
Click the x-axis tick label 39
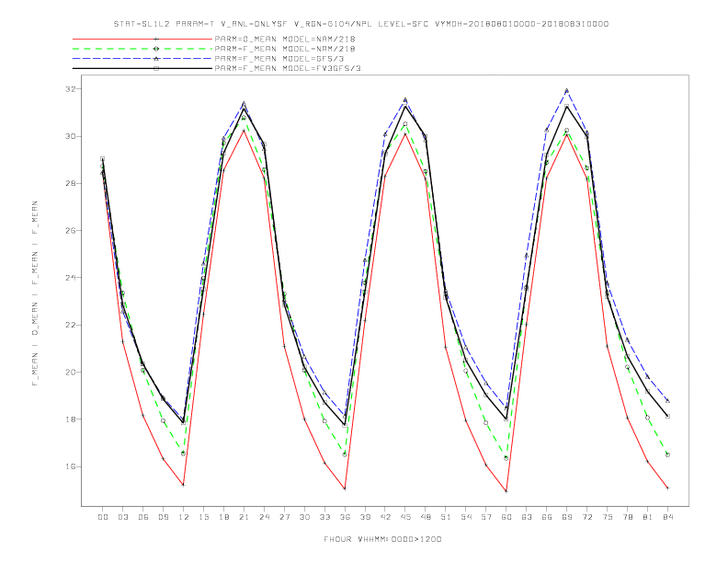[x=365, y=517]
